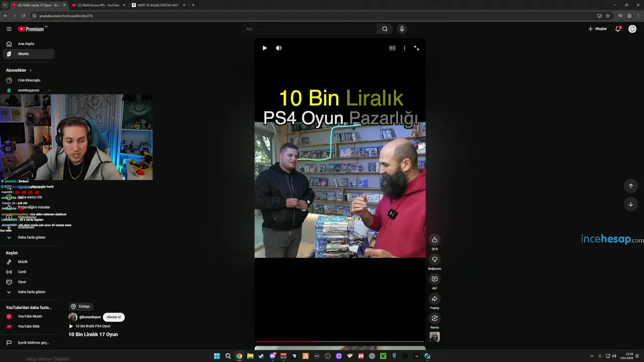Seek using the Short's red progress bar
Image resolution: width=644 pixels, height=362 pixels.
(340, 341)
